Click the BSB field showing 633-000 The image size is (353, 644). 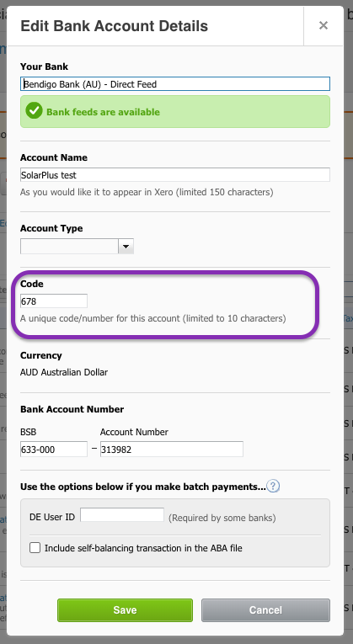click(x=54, y=450)
